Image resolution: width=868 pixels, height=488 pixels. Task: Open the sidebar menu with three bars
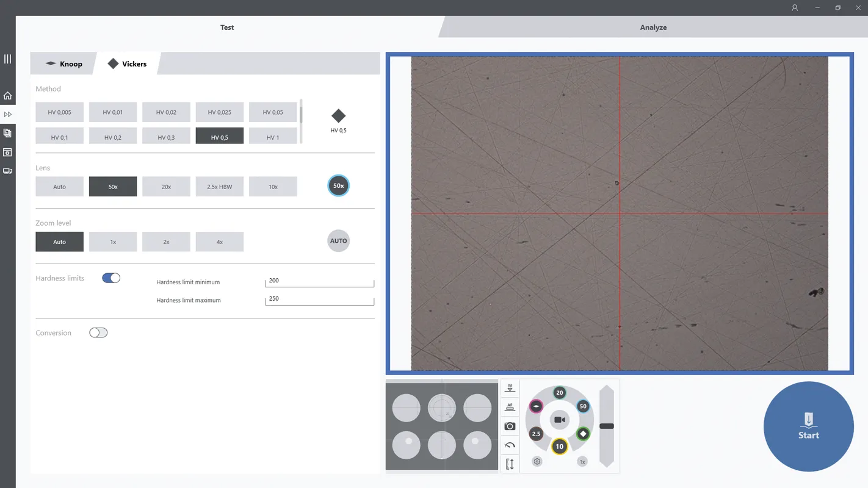(x=7, y=59)
